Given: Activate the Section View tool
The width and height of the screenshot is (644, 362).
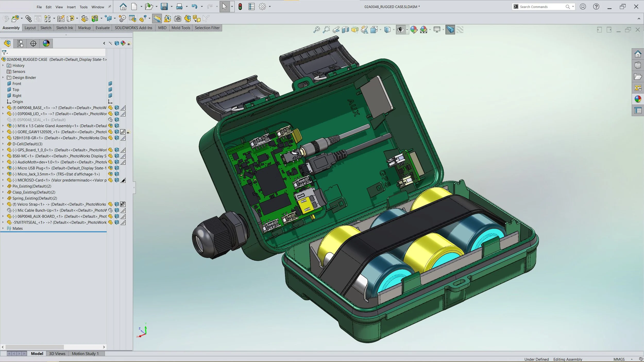Looking at the screenshot, I should [345, 30].
